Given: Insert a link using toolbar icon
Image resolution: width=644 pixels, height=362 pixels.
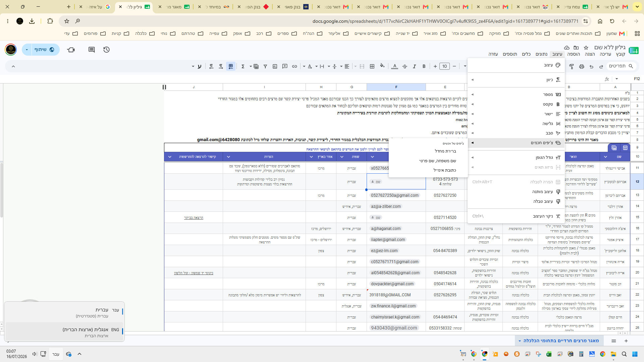Looking at the screenshot, I should tap(294, 66).
